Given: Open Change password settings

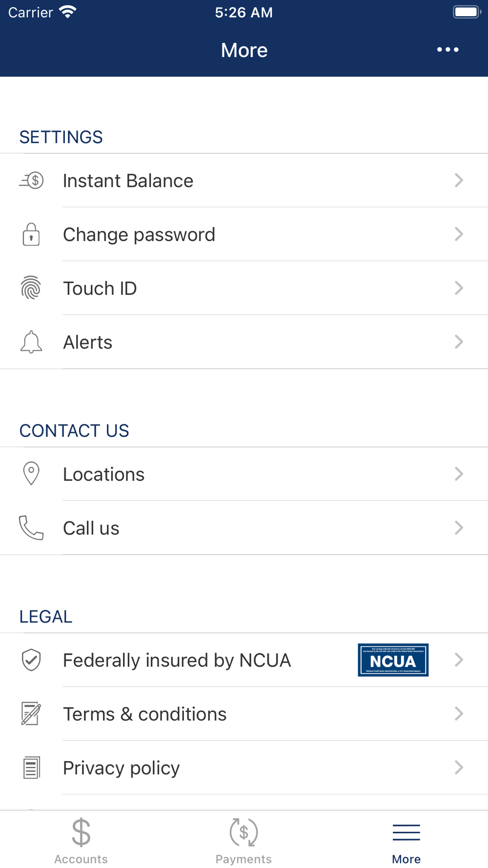Looking at the screenshot, I should pos(139,235).
